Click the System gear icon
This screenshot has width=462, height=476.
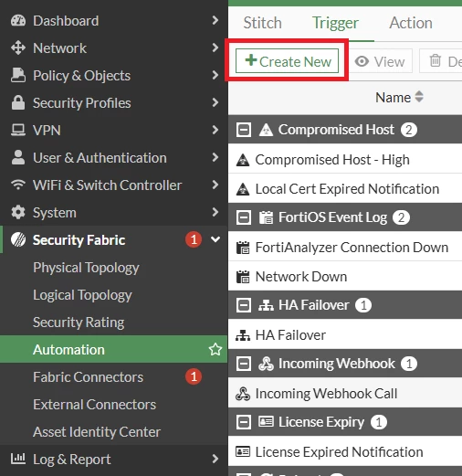[18, 212]
